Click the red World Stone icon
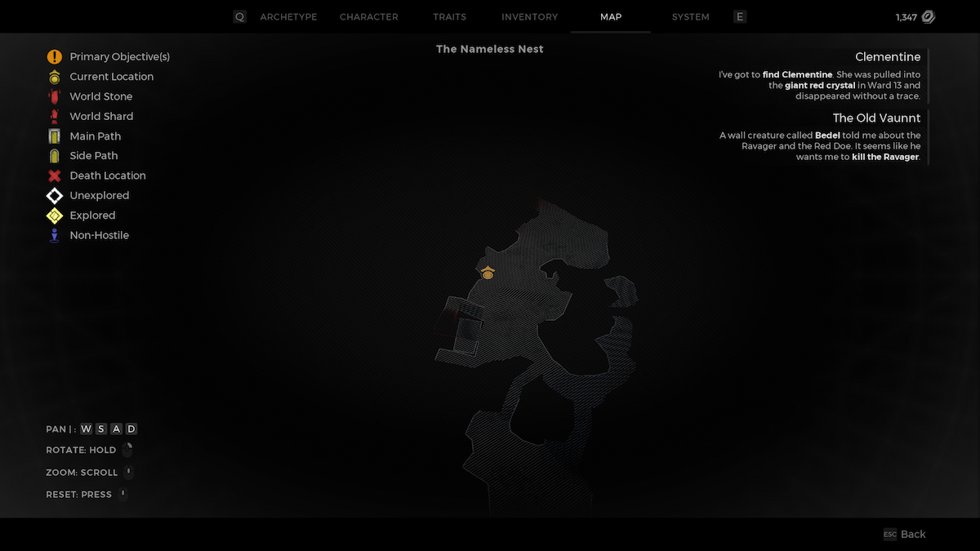This screenshot has width=980, height=551. tap(54, 96)
